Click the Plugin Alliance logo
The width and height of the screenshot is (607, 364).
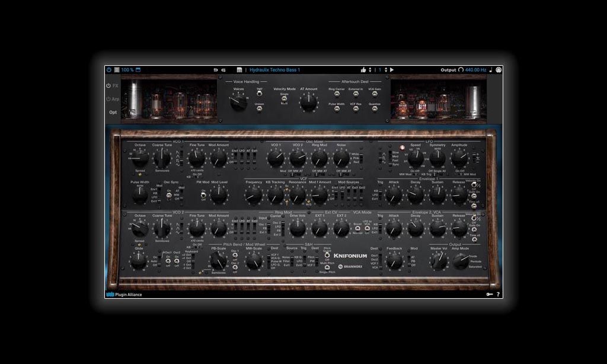tap(124, 294)
